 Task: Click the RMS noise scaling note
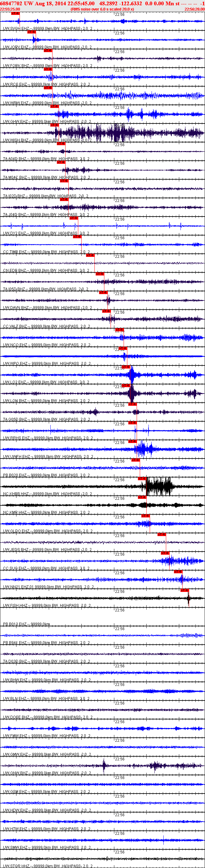click(102, 9)
